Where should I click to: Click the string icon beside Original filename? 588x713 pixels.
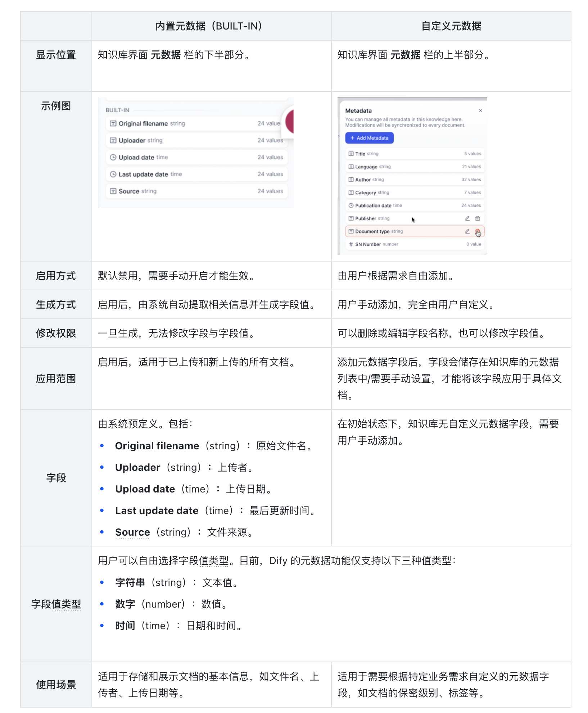pyautogui.click(x=113, y=123)
